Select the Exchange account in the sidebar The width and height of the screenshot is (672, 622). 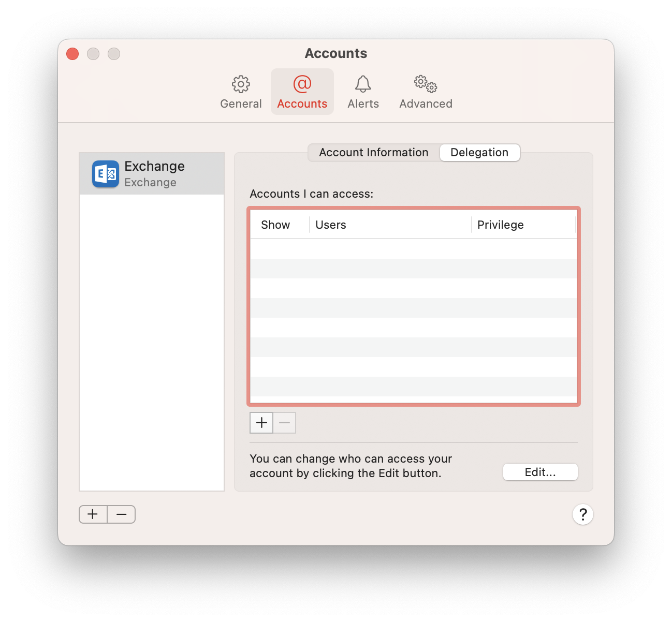152,174
